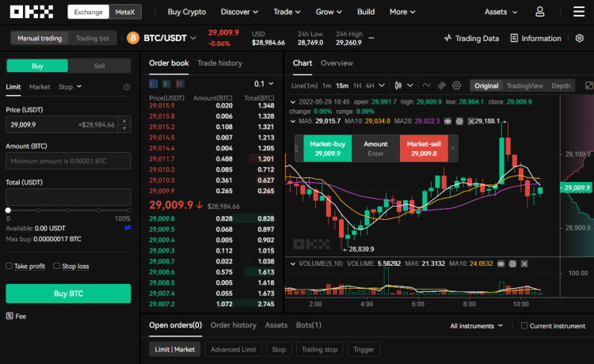Toggle VOLUME indicator visibility eye
This screenshot has height=364, width=594.
click(x=501, y=264)
